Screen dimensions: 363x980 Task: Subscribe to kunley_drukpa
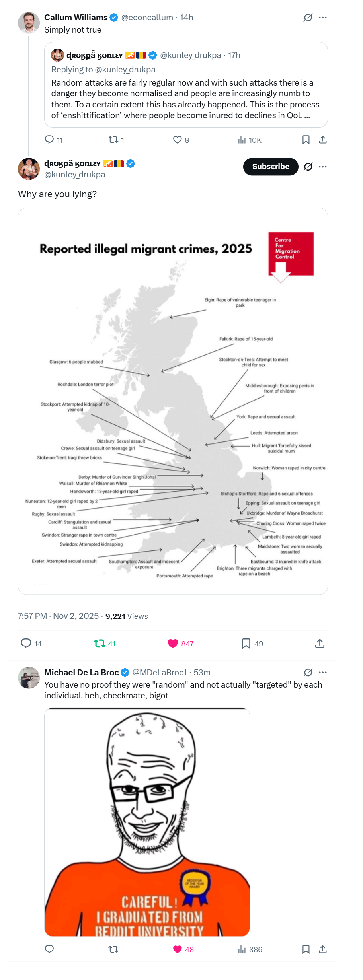pos(271,167)
